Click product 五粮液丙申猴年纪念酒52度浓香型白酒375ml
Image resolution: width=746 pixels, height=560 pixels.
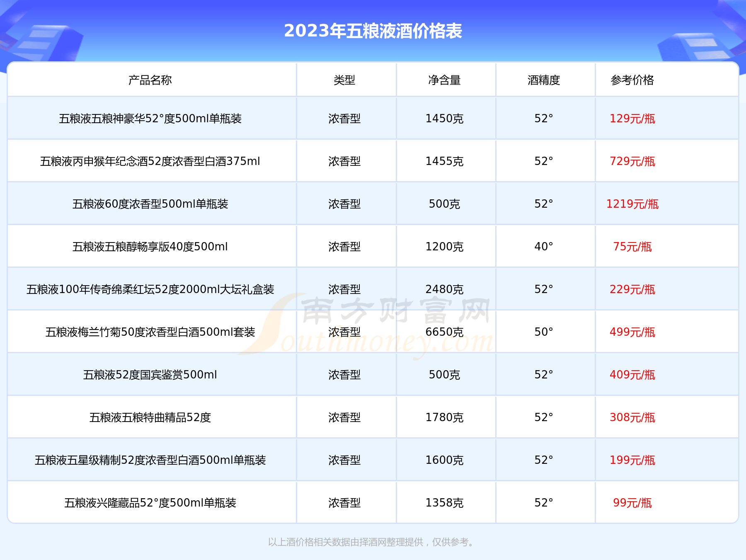pyautogui.click(x=150, y=161)
